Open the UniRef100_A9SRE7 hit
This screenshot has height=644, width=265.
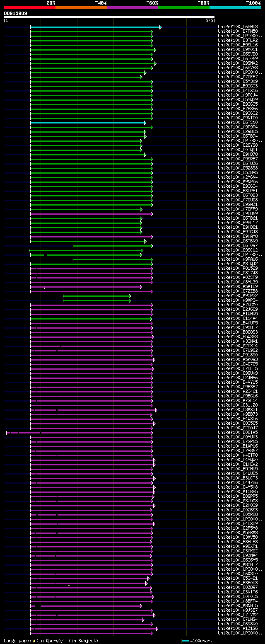pos(238,159)
